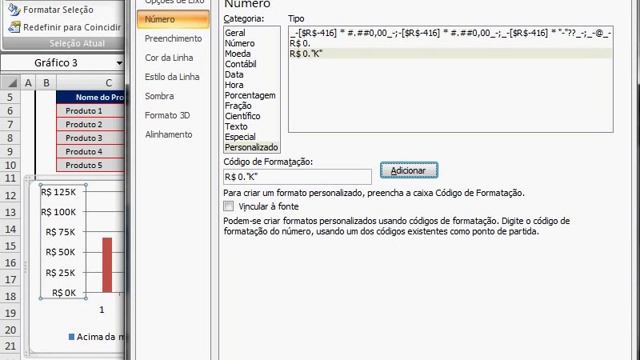640x360 pixels.
Task: Select Científico category
Action: 242,116
